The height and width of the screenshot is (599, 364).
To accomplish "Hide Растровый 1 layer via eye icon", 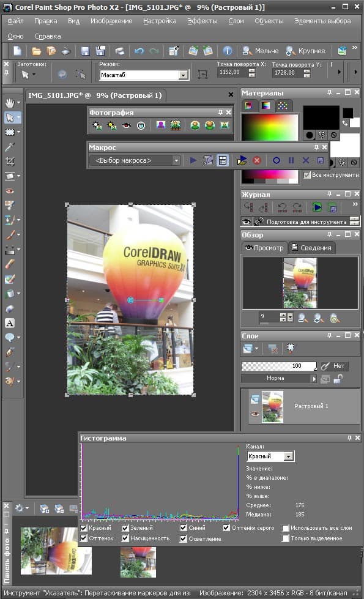I will point(254,414).
